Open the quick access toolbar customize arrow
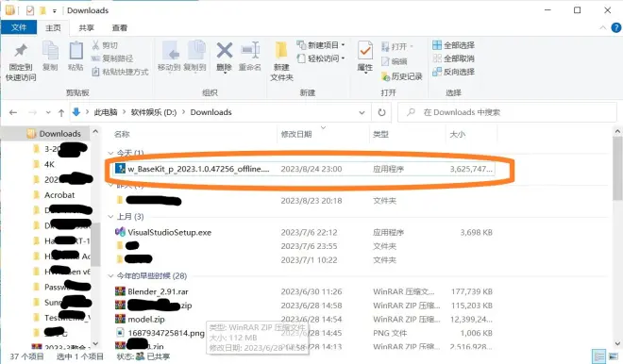This screenshot has width=623, height=364. coord(55,10)
